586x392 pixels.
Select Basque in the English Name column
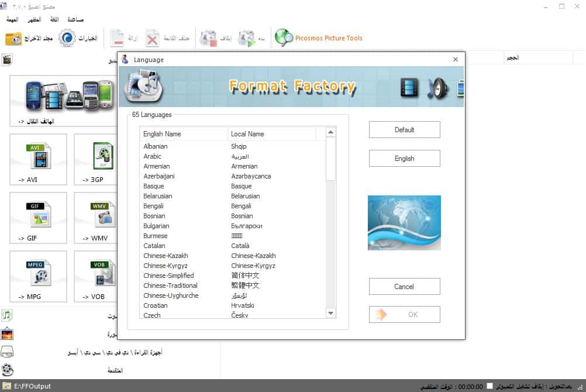click(x=154, y=186)
